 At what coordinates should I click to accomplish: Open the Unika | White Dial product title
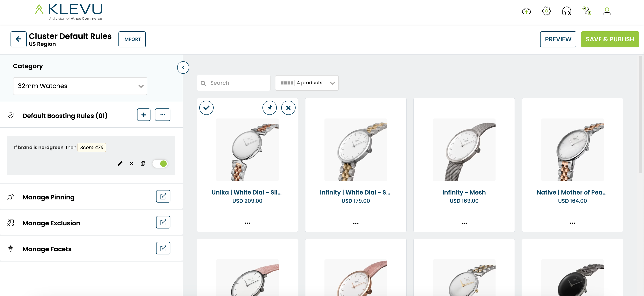coord(247,192)
